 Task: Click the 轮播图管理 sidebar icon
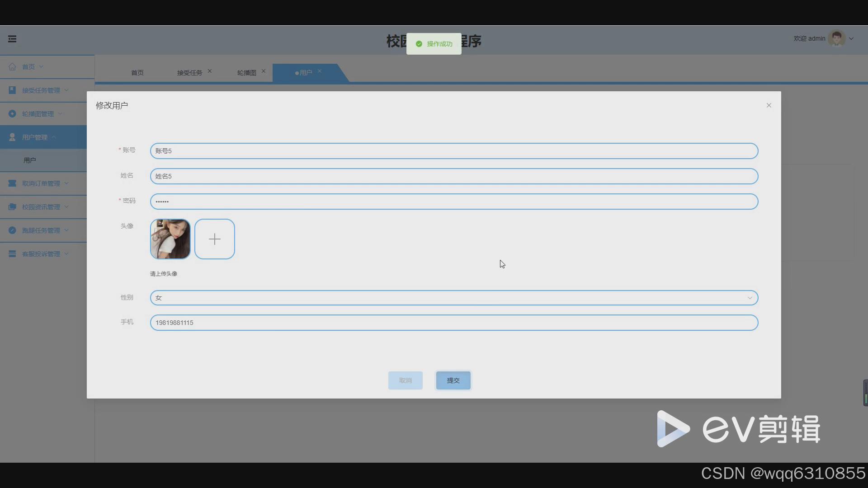pos(12,114)
